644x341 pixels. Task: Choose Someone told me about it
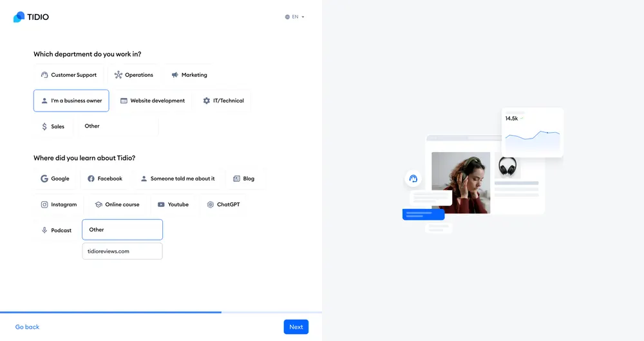[178, 179]
